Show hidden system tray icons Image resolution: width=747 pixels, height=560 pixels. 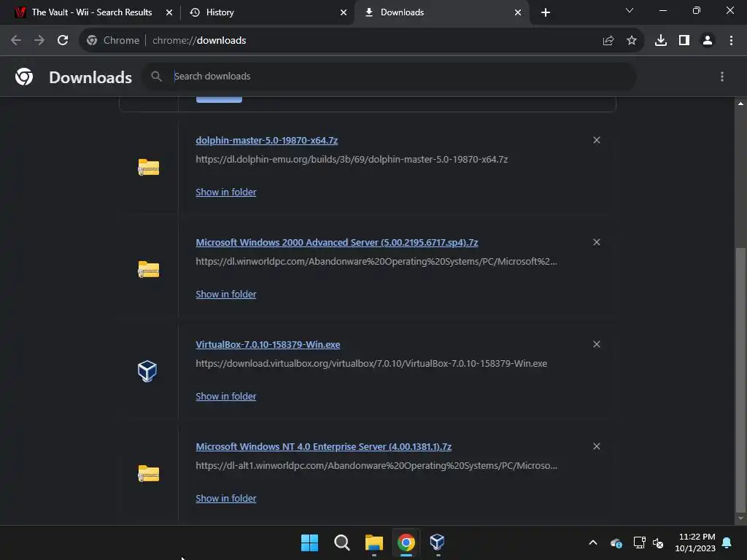point(593,542)
